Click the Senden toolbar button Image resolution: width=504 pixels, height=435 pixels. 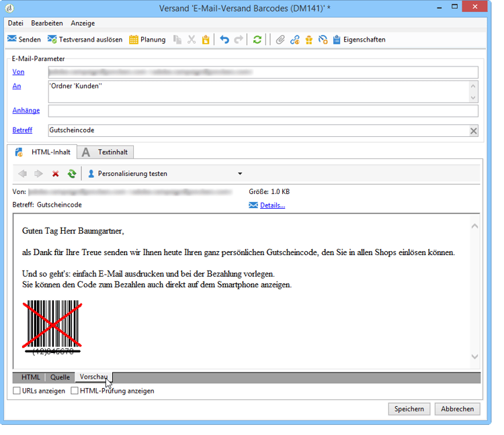click(24, 40)
